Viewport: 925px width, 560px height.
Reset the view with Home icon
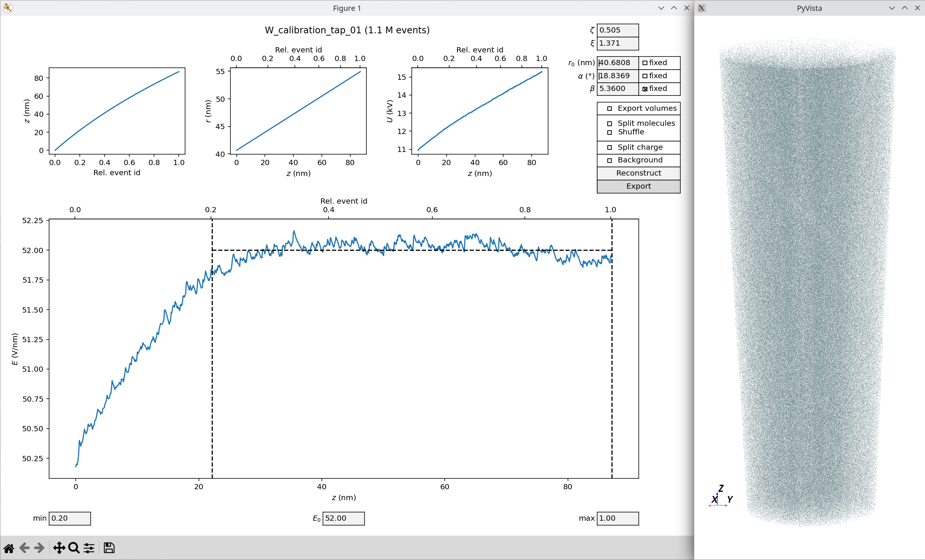pos(9,548)
